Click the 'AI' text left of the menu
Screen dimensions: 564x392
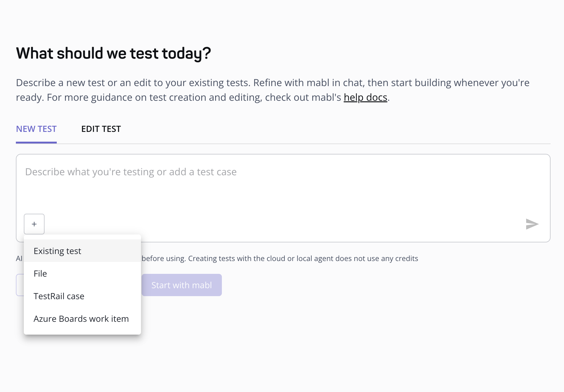(19, 259)
